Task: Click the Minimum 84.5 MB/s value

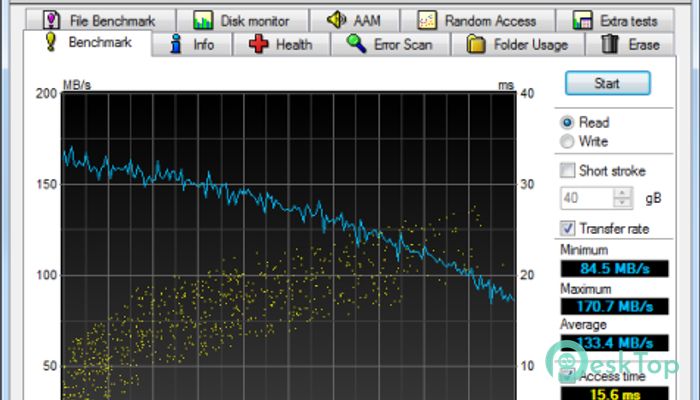Action: (x=615, y=269)
